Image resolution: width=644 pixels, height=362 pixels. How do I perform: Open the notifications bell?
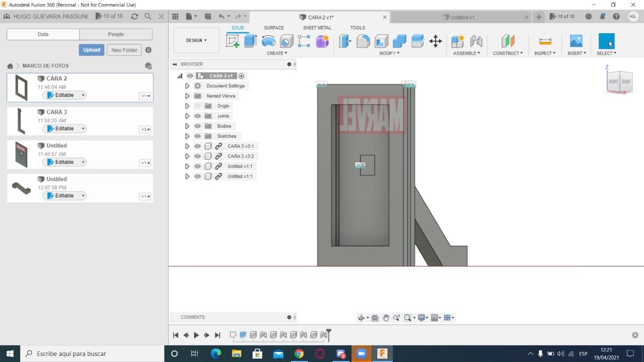pyautogui.click(x=603, y=17)
